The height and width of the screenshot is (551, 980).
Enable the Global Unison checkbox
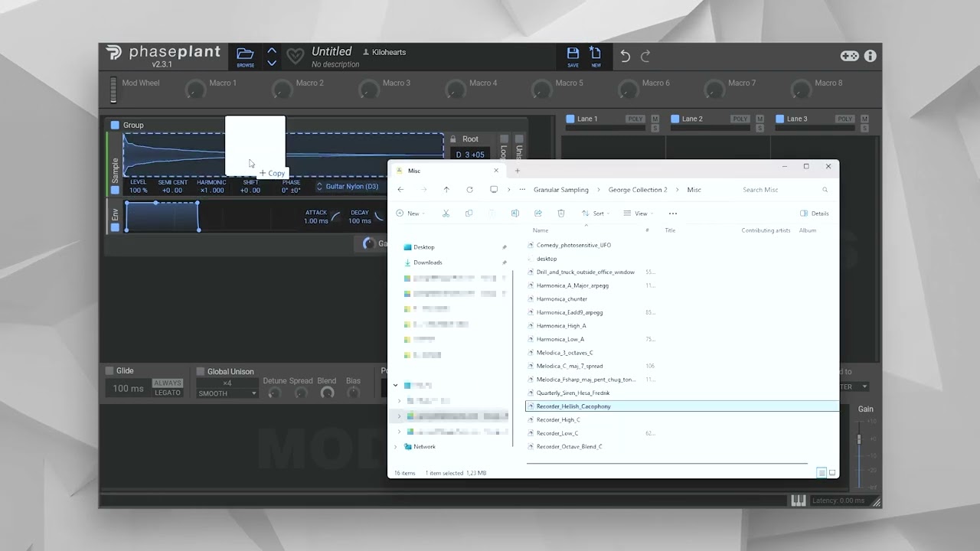point(201,371)
